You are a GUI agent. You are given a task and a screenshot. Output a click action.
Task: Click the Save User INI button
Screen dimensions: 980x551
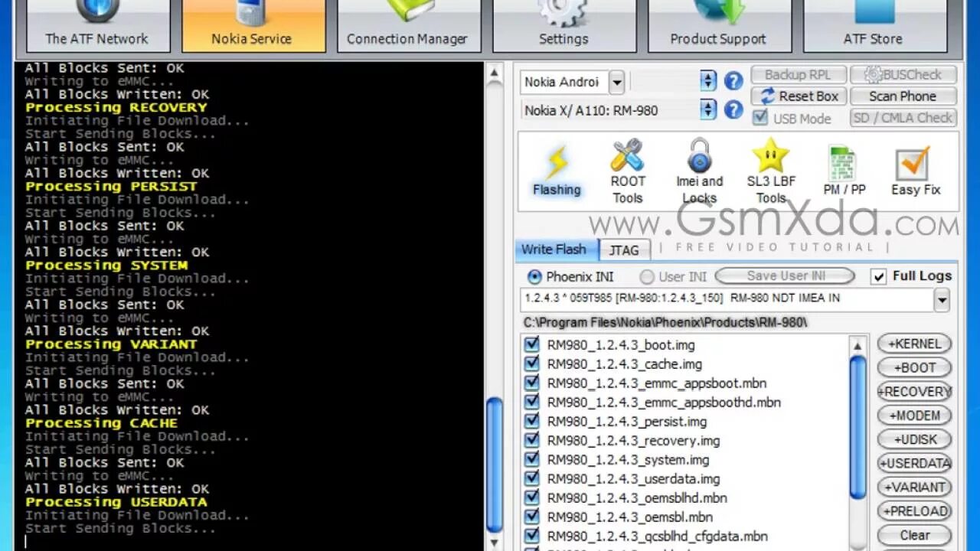[785, 275]
